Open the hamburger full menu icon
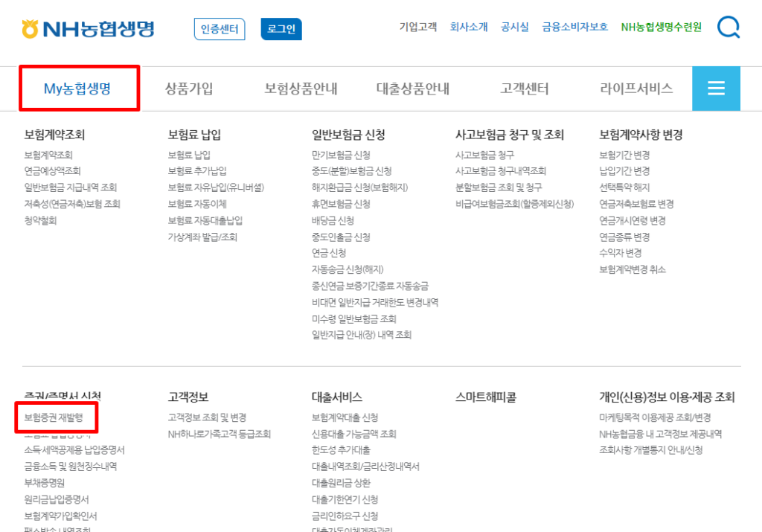Viewport: 762px width, 532px height. point(716,89)
